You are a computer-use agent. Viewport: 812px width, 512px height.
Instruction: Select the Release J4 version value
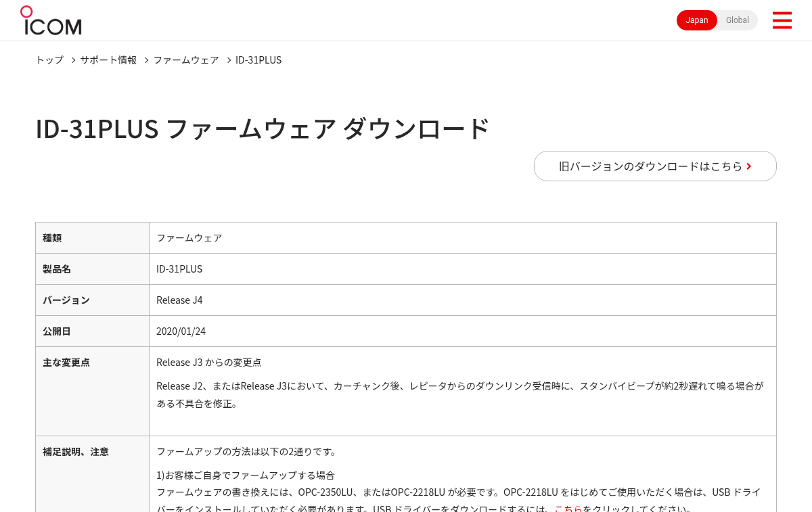point(179,300)
